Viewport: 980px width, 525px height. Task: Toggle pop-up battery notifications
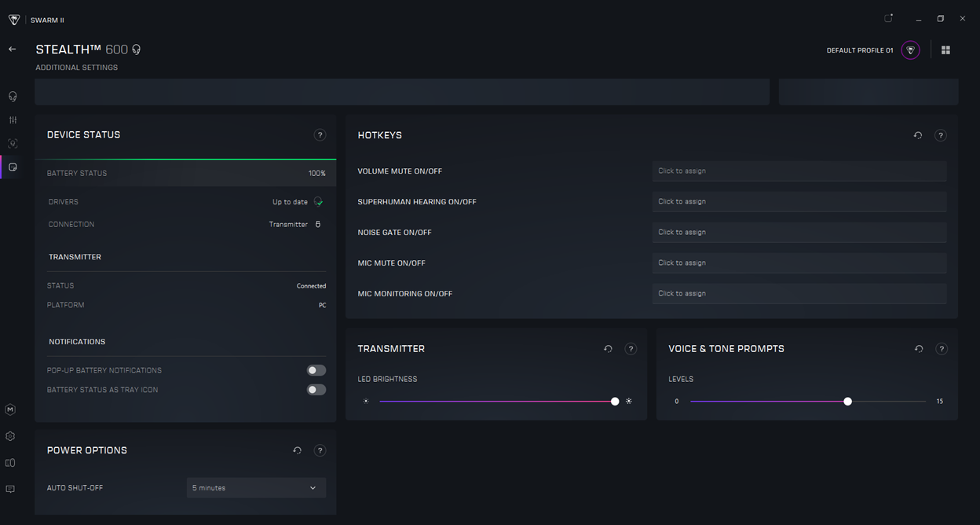(316, 370)
